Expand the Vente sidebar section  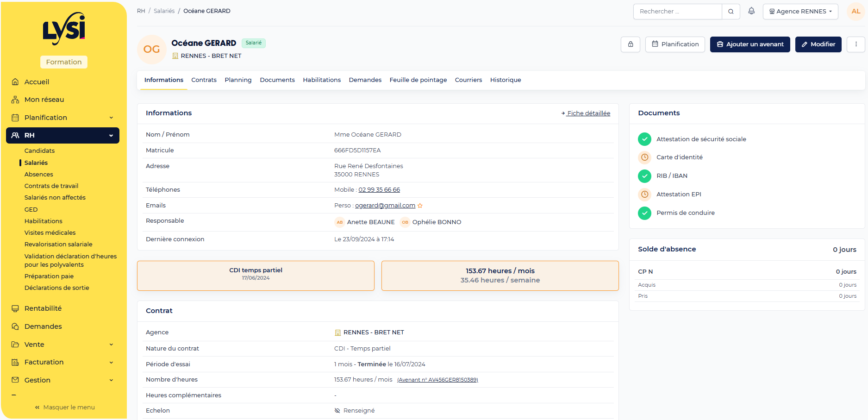point(62,345)
